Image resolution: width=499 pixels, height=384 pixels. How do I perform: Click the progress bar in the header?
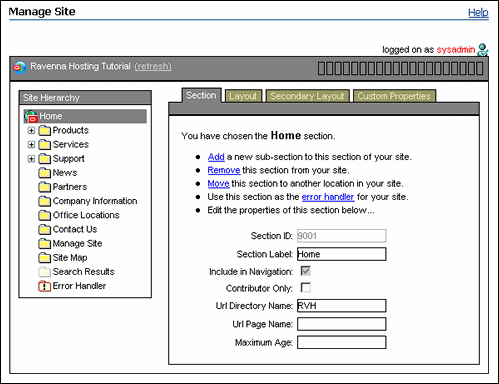[400, 68]
